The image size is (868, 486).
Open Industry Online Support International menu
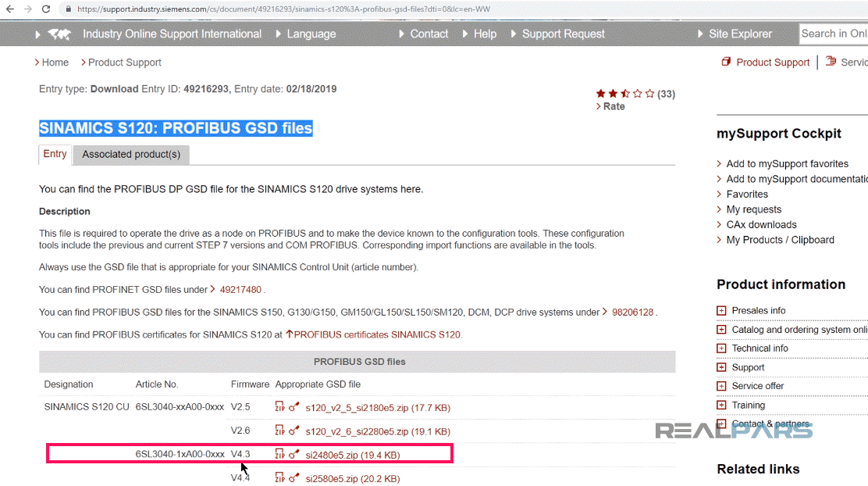pos(172,34)
